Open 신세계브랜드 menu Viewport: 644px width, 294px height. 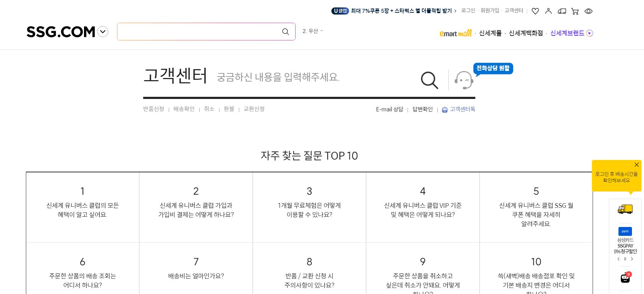pyautogui.click(x=567, y=33)
